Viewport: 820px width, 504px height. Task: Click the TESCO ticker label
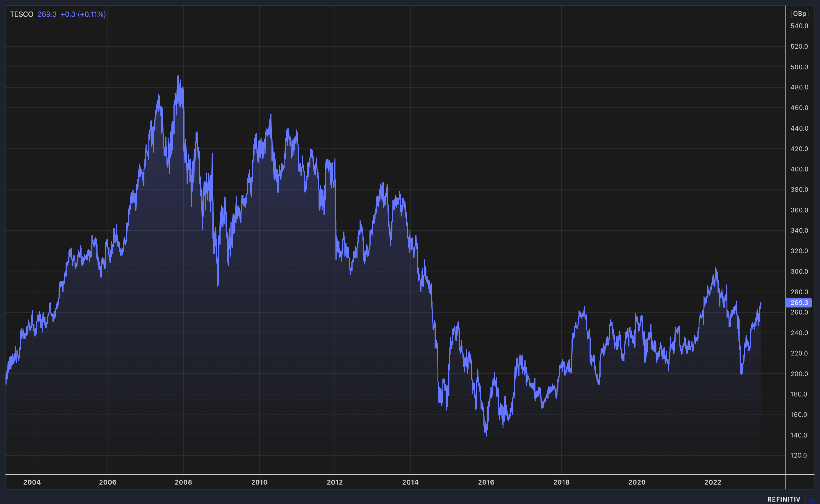22,14
